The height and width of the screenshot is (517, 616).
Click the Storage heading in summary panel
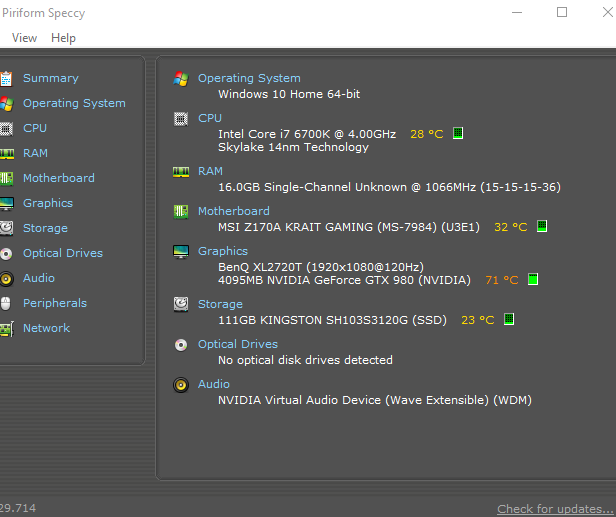tap(220, 304)
